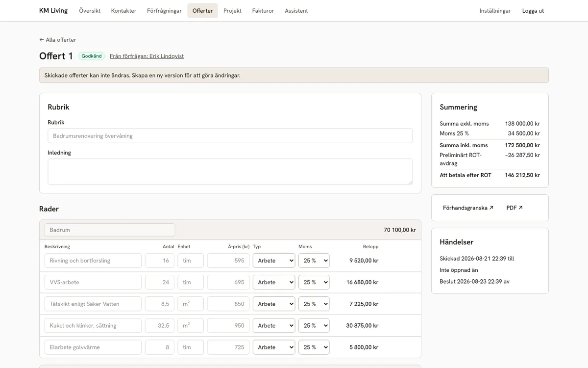Open linked inquiry Erik Lindqvist

point(147,56)
